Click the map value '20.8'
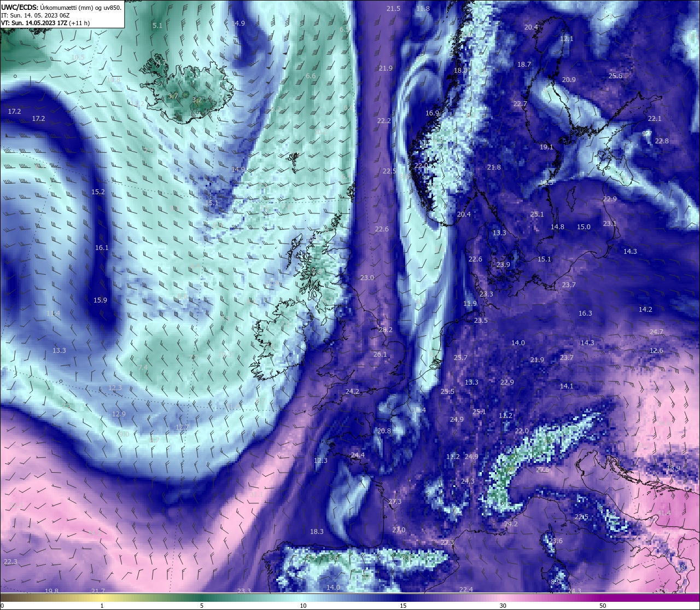 pyautogui.click(x=384, y=431)
